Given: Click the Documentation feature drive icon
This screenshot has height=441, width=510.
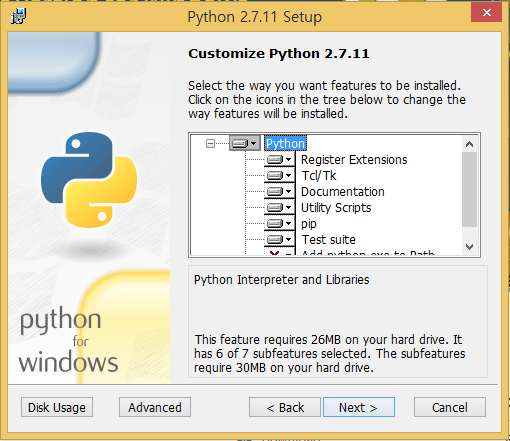Looking at the screenshot, I should (x=279, y=192).
